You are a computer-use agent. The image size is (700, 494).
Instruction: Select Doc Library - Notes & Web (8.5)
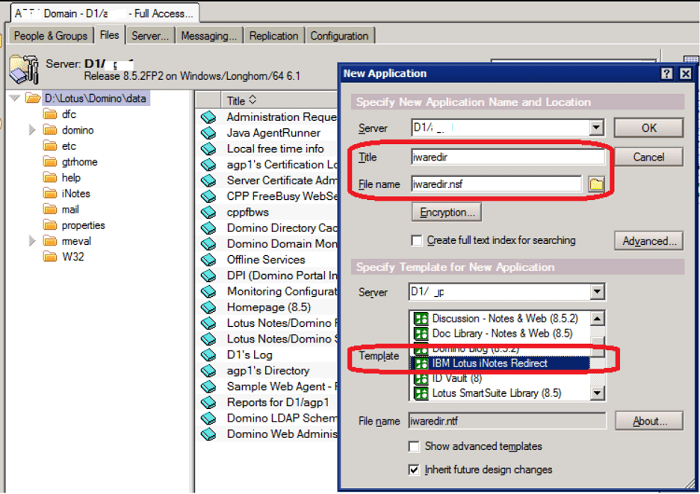tap(500, 333)
